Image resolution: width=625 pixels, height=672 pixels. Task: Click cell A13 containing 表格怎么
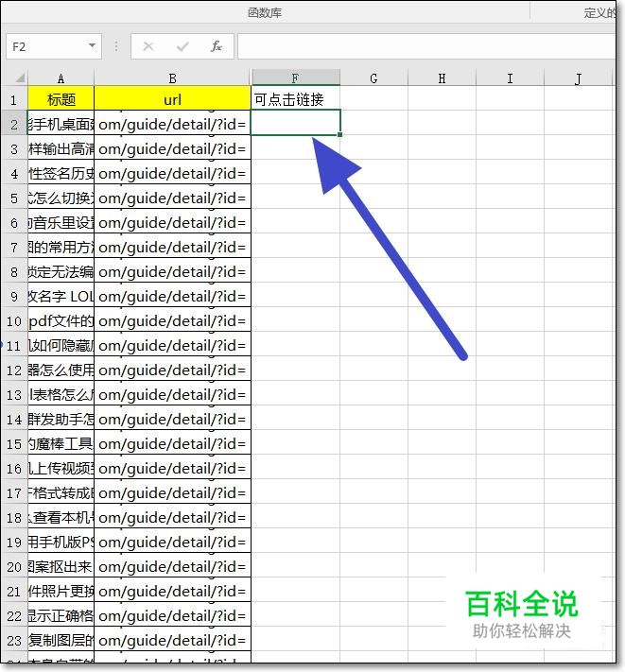coord(61,395)
